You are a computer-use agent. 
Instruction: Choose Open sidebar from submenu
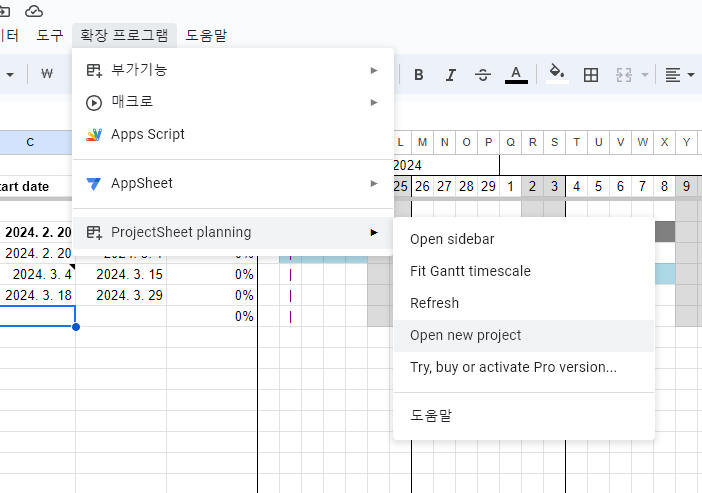pyautogui.click(x=524, y=239)
